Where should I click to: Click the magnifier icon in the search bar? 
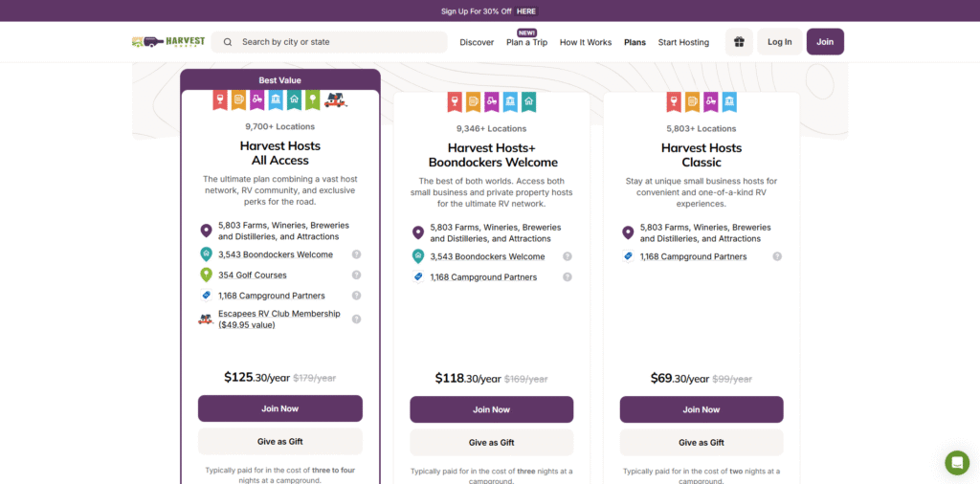(x=228, y=42)
